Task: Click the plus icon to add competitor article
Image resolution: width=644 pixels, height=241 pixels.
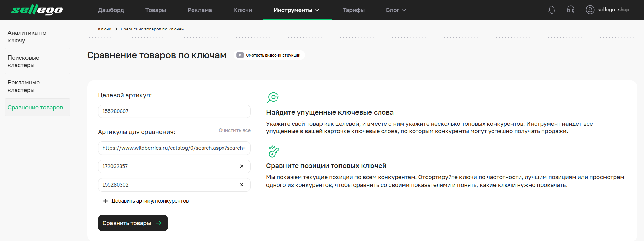Action: pyautogui.click(x=105, y=201)
